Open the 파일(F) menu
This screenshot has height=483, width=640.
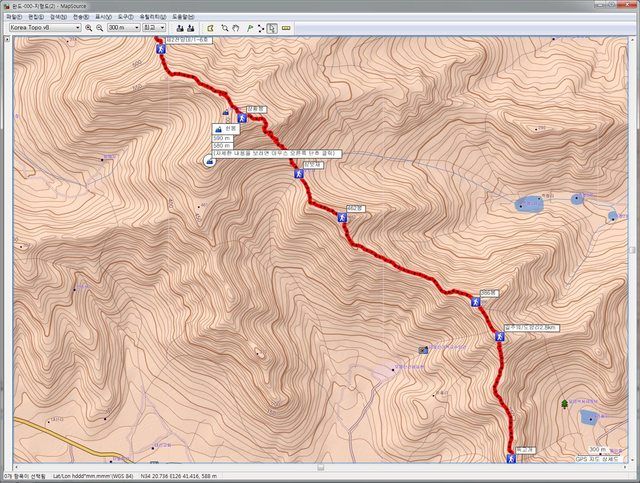[14, 17]
